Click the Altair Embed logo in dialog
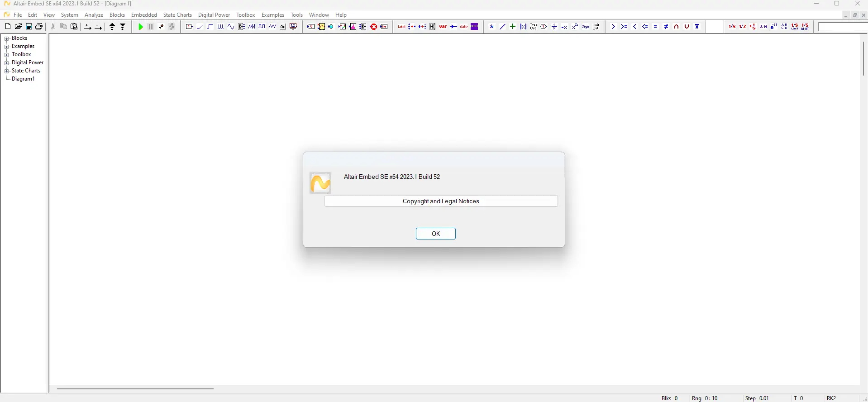The width and height of the screenshot is (868, 402). (320, 183)
